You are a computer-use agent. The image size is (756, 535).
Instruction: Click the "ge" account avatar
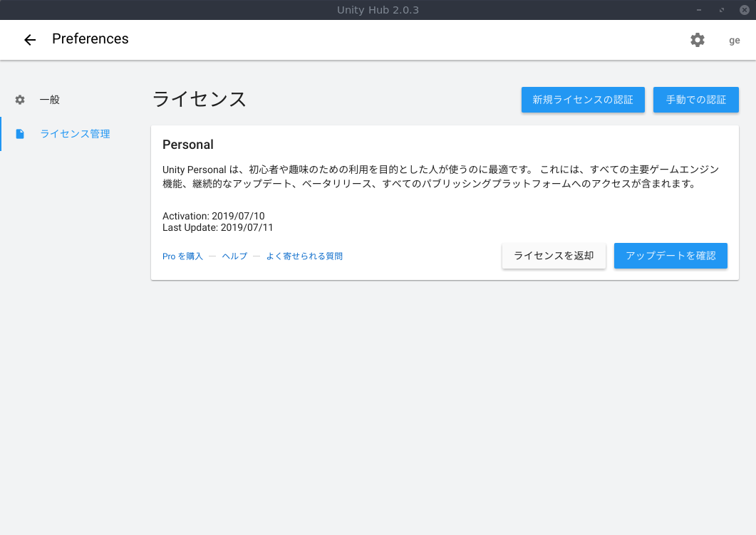click(x=734, y=40)
